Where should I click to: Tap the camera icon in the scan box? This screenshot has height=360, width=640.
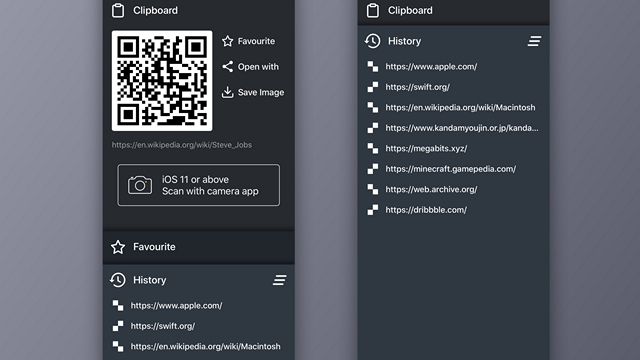[140, 185]
